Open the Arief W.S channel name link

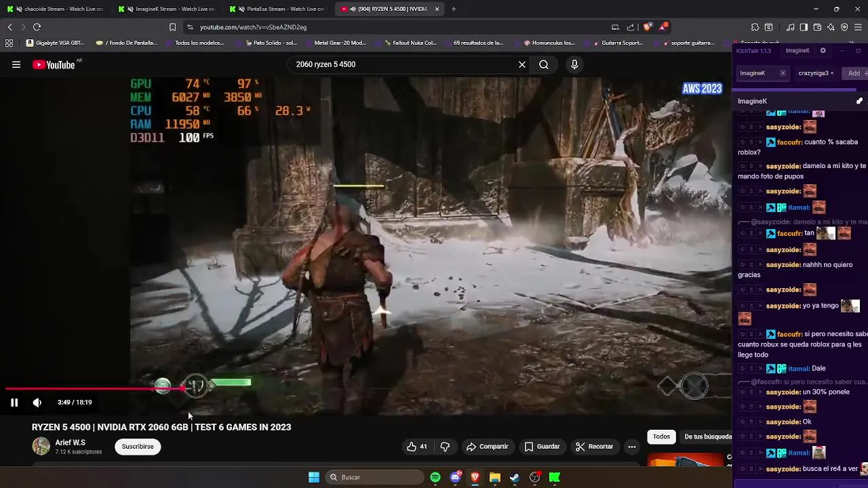point(70,443)
